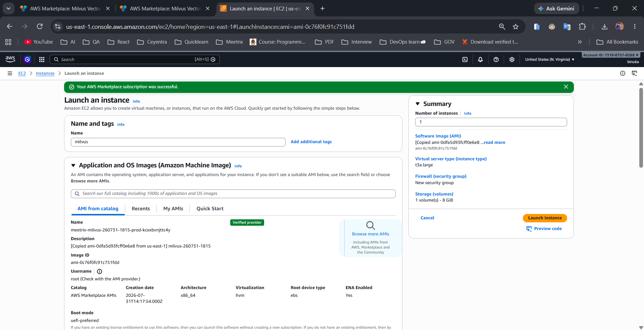
Task: Show more hidden bookmarks chevron
Action: click(x=580, y=42)
